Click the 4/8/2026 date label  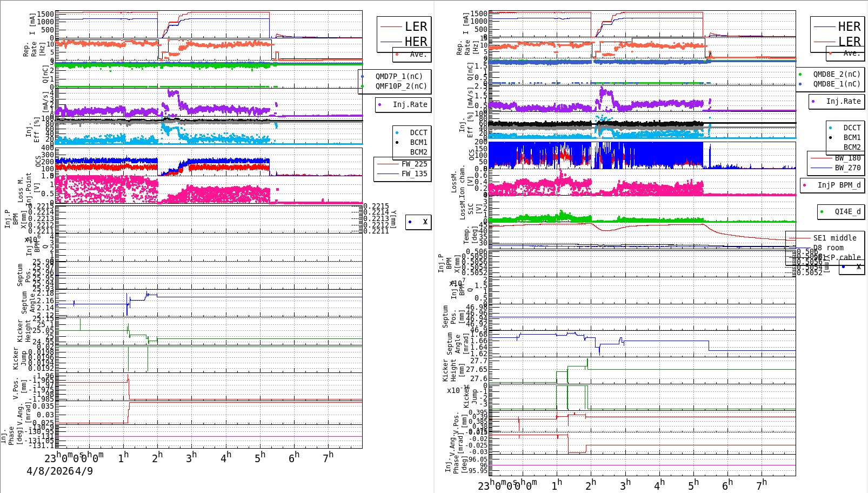[x=50, y=471]
